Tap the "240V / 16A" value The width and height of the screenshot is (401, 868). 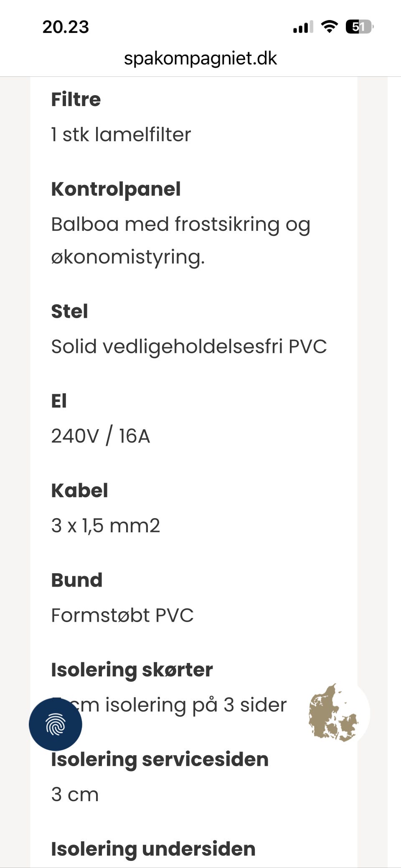100,436
